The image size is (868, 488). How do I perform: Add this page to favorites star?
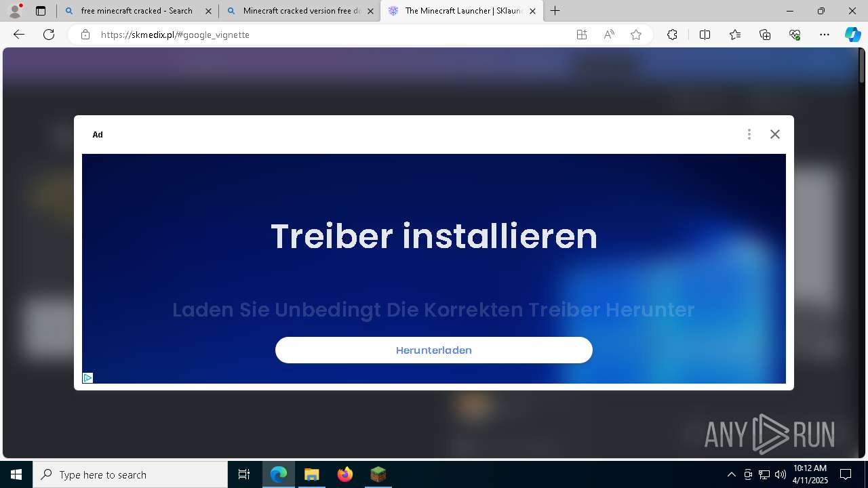[636, 35]
